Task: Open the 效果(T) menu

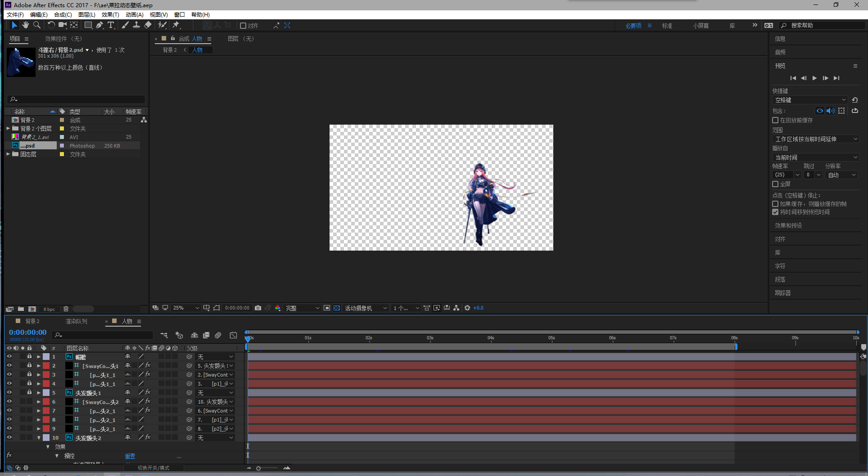Action: (110, 15)
